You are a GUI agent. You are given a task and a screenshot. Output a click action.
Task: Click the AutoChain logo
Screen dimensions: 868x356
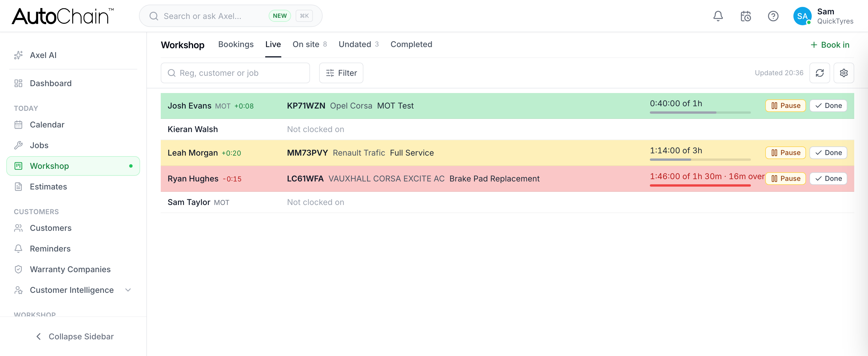point(63,16)
